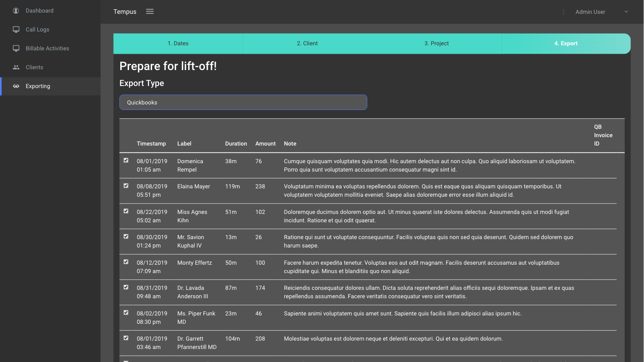Click the Call Logs monitor icon

tap(16, 29)
